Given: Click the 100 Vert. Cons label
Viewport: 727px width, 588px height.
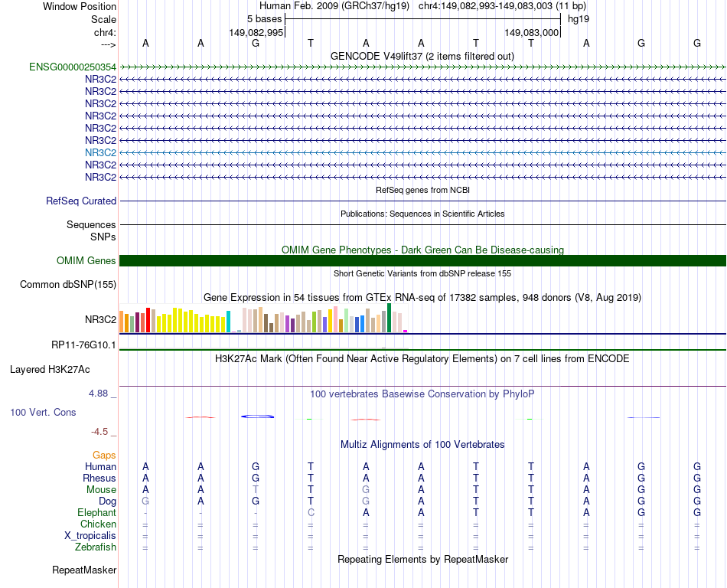Looking at the screenshot, I should coord(43,412).
